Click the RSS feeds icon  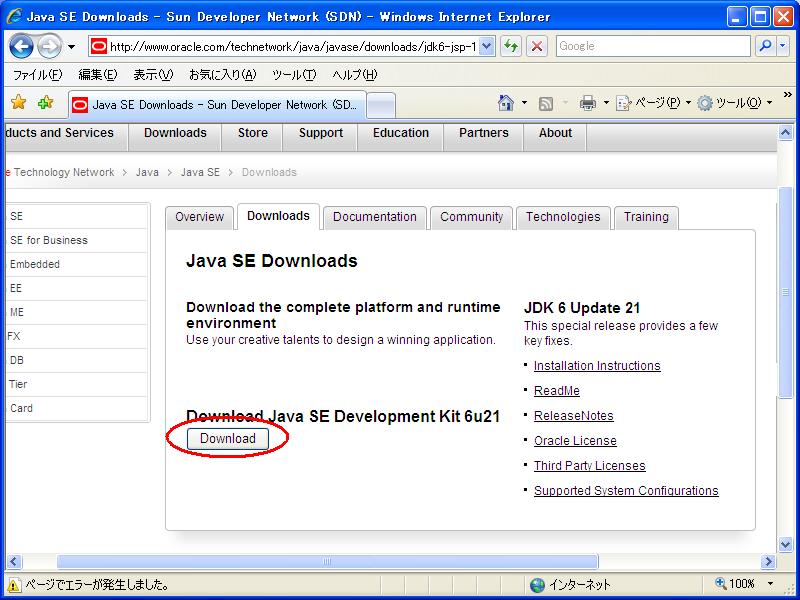tap(546, 104)
